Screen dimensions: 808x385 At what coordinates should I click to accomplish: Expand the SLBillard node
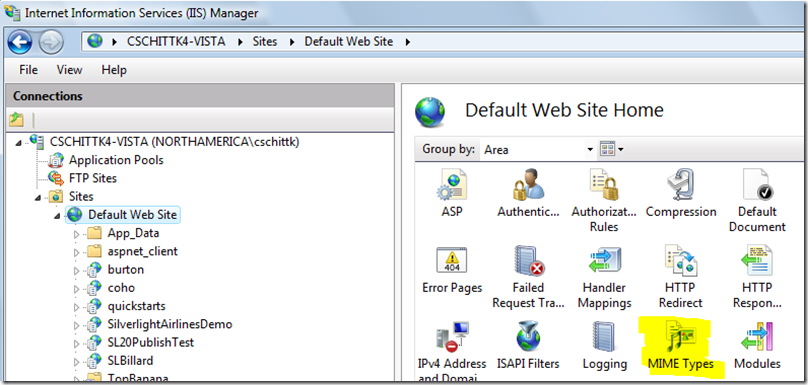click(77, 361)
